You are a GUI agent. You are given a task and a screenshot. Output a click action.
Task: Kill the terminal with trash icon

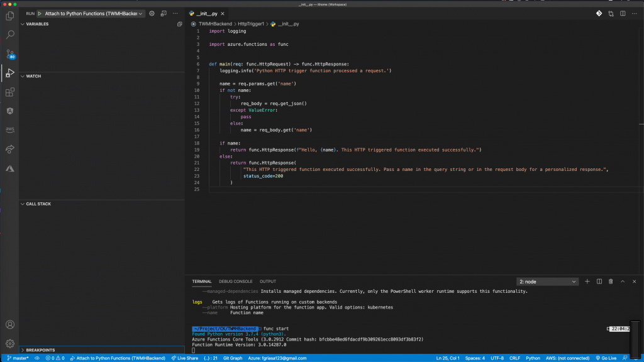click(x=611, y=282)
